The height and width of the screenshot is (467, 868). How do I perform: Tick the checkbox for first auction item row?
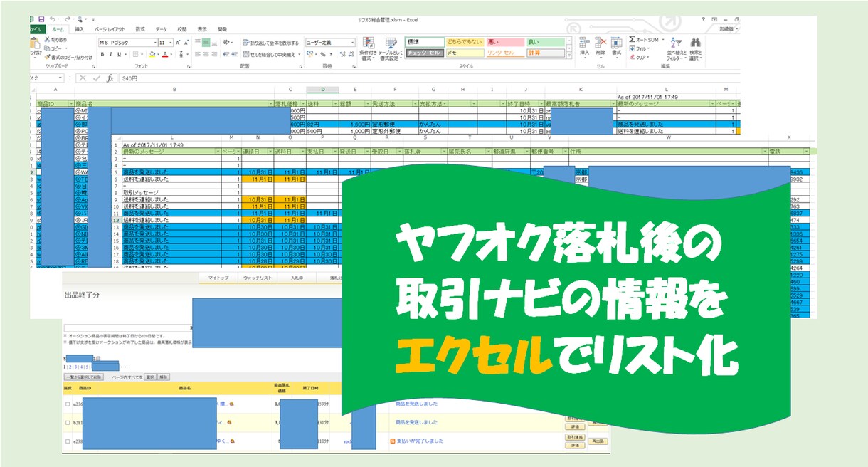[x=67, y=404]
